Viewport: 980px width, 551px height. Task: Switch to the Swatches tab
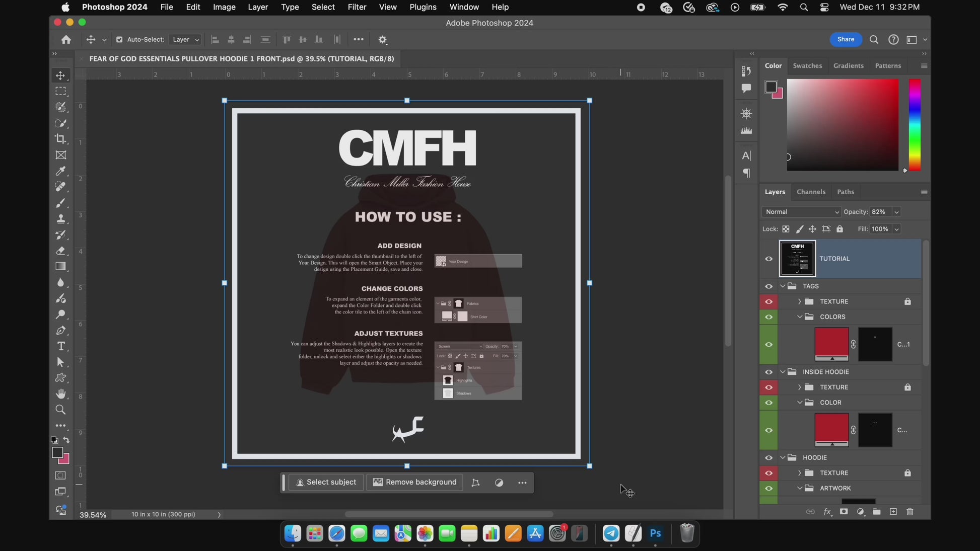(807, 66)
